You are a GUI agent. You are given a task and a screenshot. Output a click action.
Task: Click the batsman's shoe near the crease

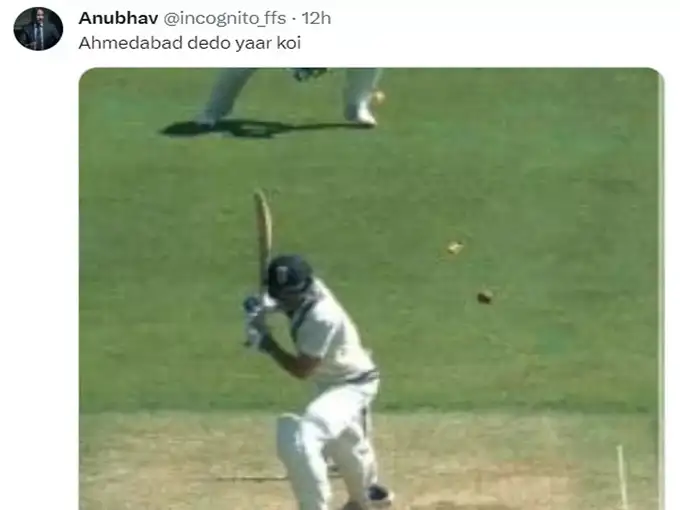click(x=379, y=495)
